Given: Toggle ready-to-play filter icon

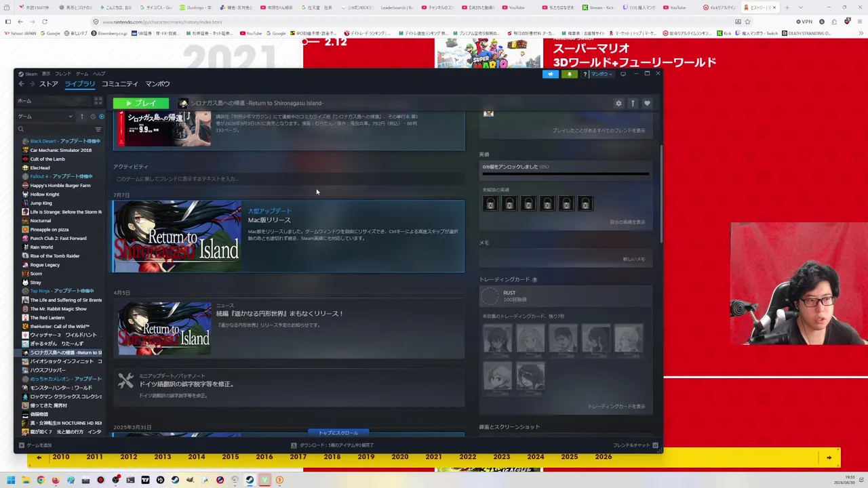Looking at the screenshot, I should [102, 117].
